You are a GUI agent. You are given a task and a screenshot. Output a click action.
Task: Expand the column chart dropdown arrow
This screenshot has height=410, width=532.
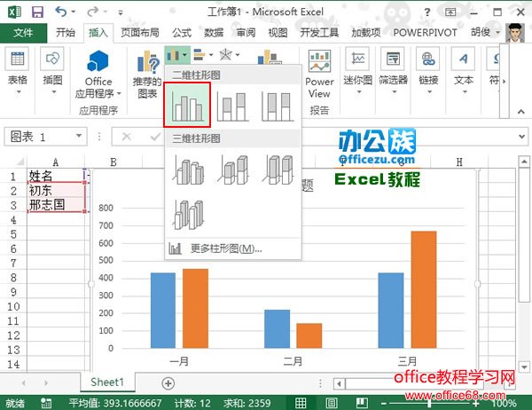(185, 55)
